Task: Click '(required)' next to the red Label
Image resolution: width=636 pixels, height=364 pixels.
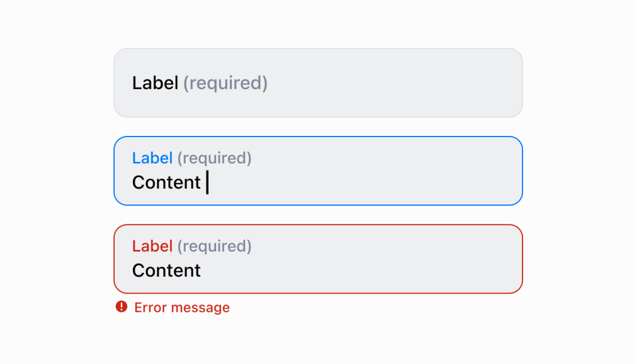Action: click(x=214, y=246)
